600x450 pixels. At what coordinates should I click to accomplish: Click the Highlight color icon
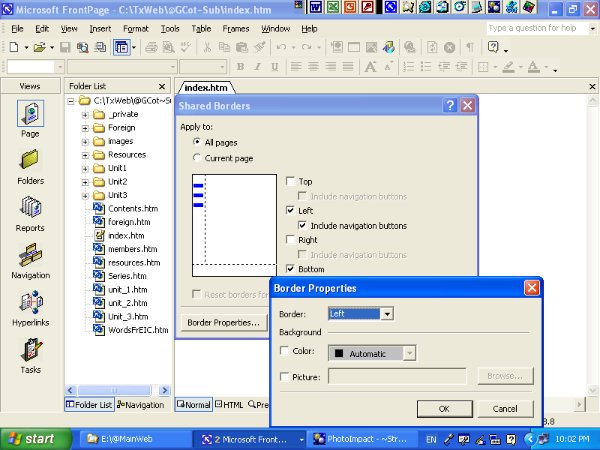508,67
